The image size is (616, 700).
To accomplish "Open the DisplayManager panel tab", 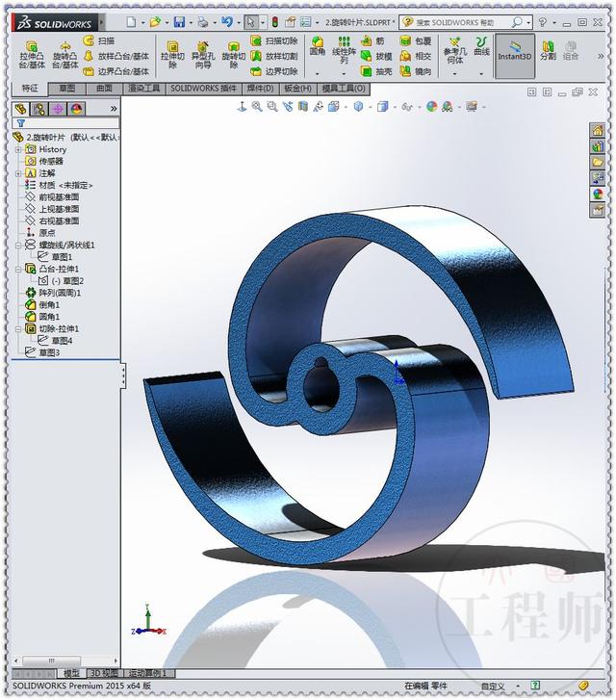I will pos(77,109).
